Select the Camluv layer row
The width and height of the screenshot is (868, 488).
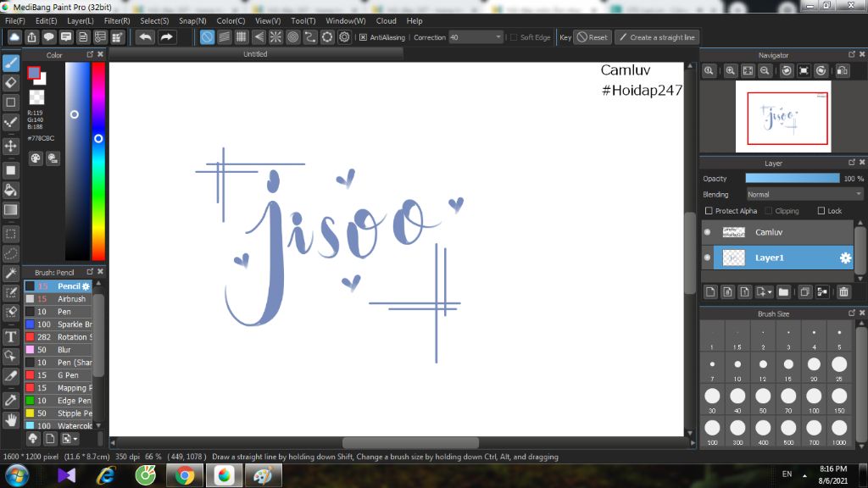(778, 232)
